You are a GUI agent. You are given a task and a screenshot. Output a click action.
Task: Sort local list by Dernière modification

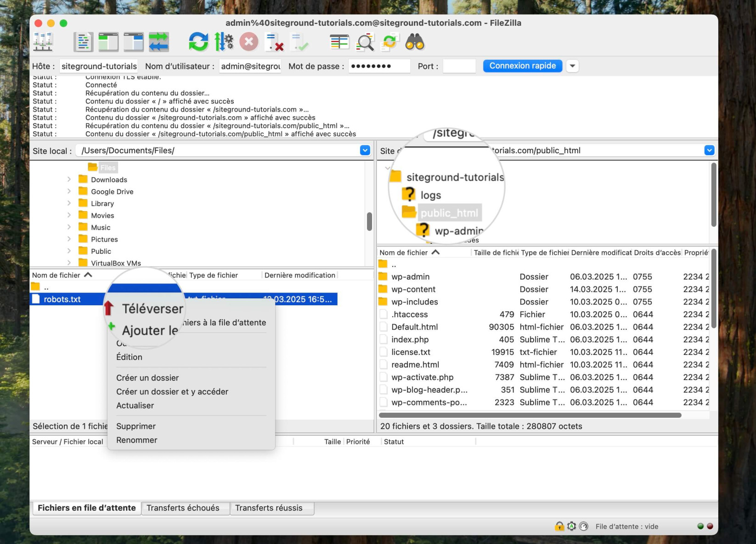300,275
